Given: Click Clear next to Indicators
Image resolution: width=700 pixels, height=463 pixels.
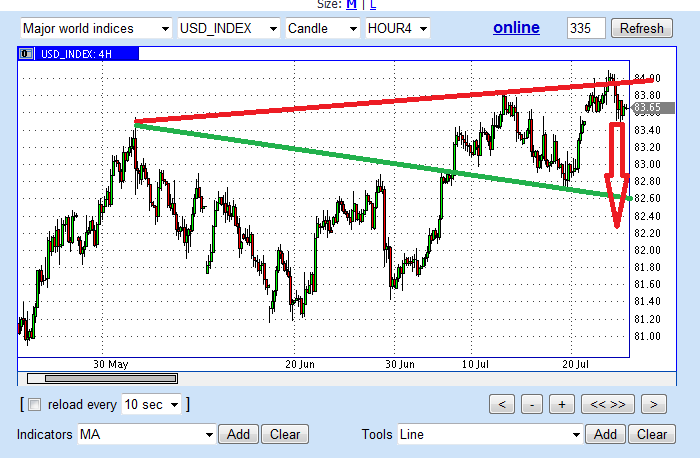Looking at the screenshot, I should pyautogui.click(x=285, y=434).
